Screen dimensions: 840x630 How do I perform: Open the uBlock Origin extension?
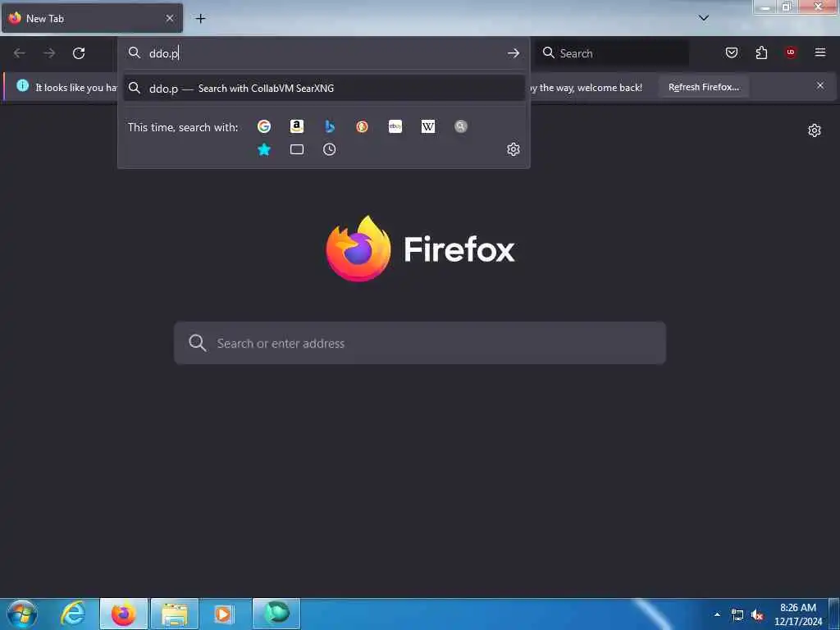(x=791, y=52)
